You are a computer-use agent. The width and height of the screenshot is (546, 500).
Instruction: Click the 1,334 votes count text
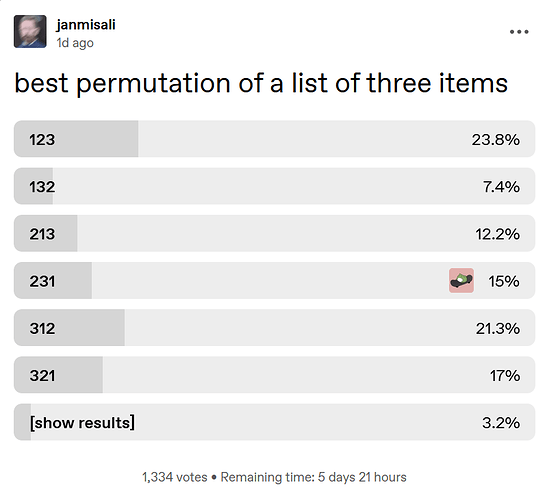(x=174, y=477)
